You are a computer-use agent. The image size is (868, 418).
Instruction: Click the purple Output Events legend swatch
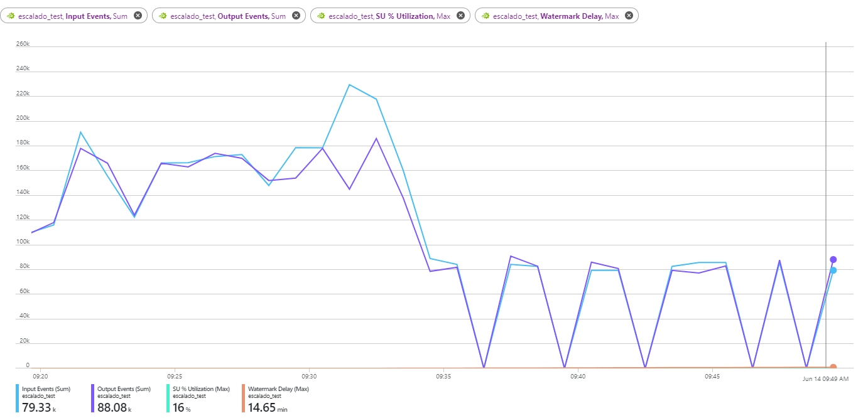93,399
